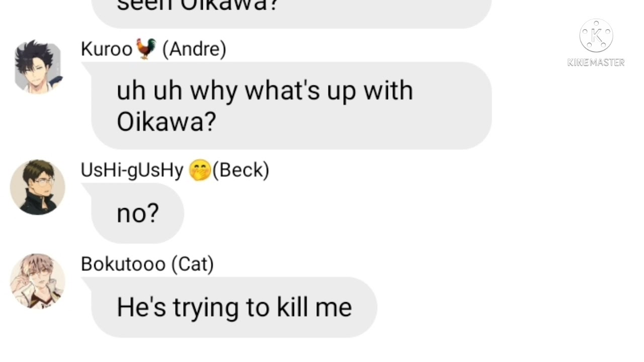Select the 'Bokutooo' sender name
Screen dimensions: 644x362
pyautogui.click(x=123, y=264)
